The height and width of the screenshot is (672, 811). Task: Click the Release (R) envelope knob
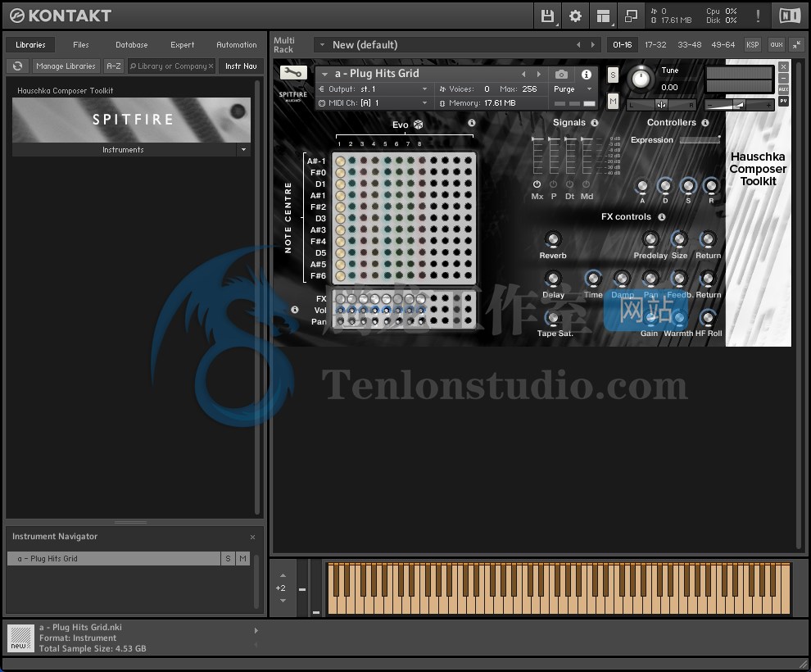711,186
